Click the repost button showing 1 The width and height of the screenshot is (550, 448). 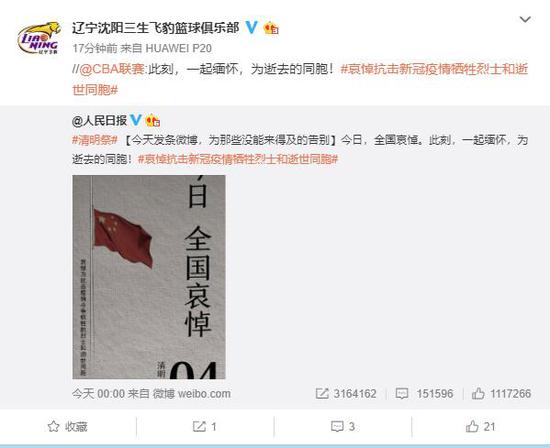205,427
